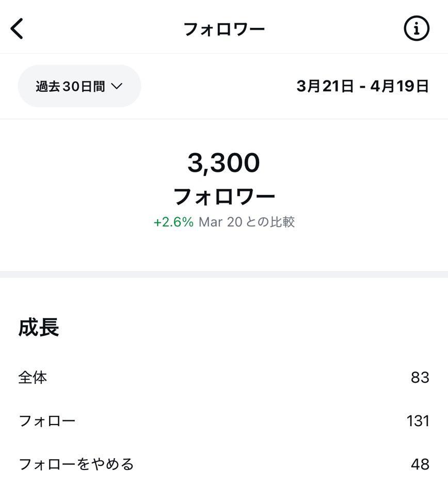Click the gray section divider bar
Image resolution: width=448 pixels, height=503 pixels.
(x=224, y=274)
